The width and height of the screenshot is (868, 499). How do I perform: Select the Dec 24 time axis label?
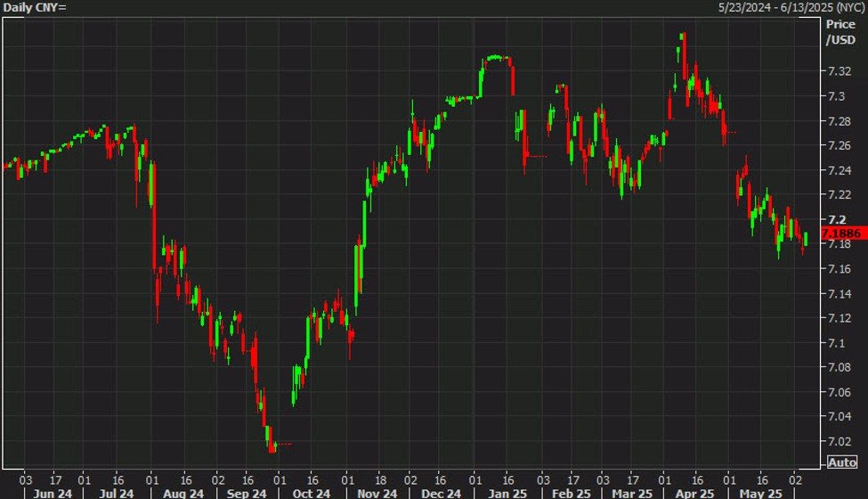click(443, 493)
